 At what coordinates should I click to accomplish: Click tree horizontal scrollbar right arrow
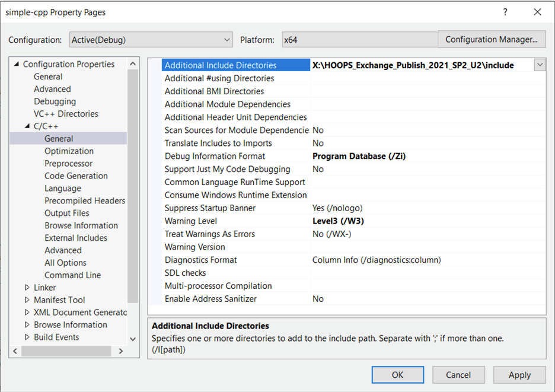(121, 351)
